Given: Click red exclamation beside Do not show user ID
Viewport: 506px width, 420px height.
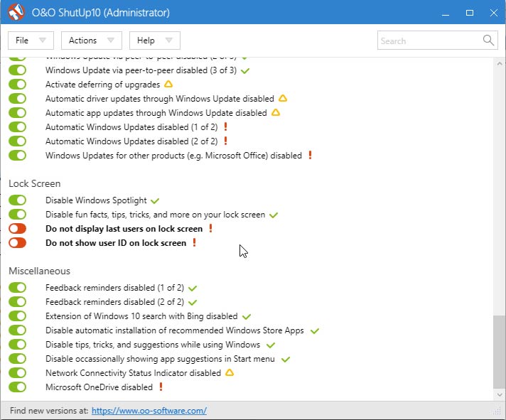Looking at the screenshot, I should (x=194, y=242).
